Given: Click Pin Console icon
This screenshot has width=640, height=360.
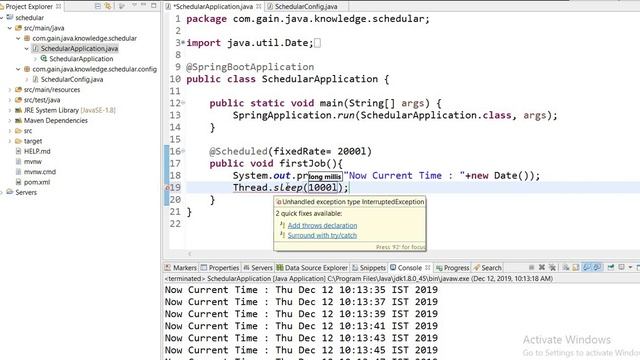Looking at the screenshot, I should coord(611,267).
